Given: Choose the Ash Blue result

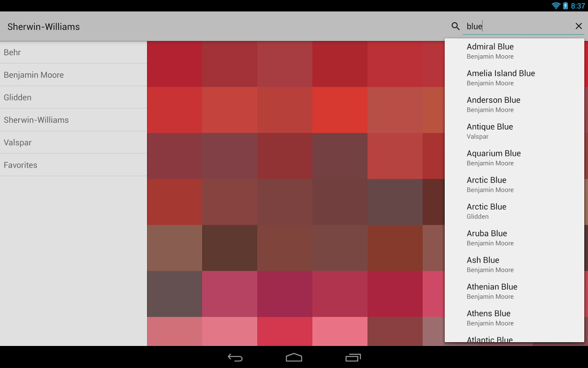Looking at the screenshot, I should click(514, 265).
